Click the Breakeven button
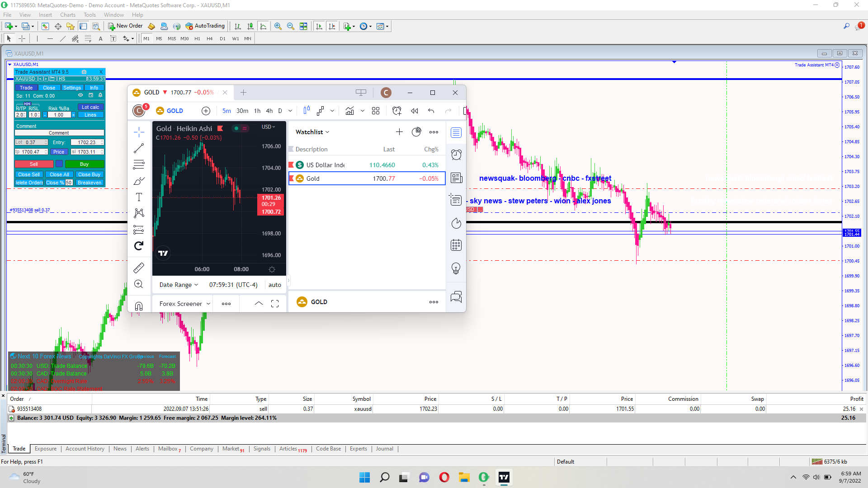The image size is (868, 488). [x=90, y=183]
